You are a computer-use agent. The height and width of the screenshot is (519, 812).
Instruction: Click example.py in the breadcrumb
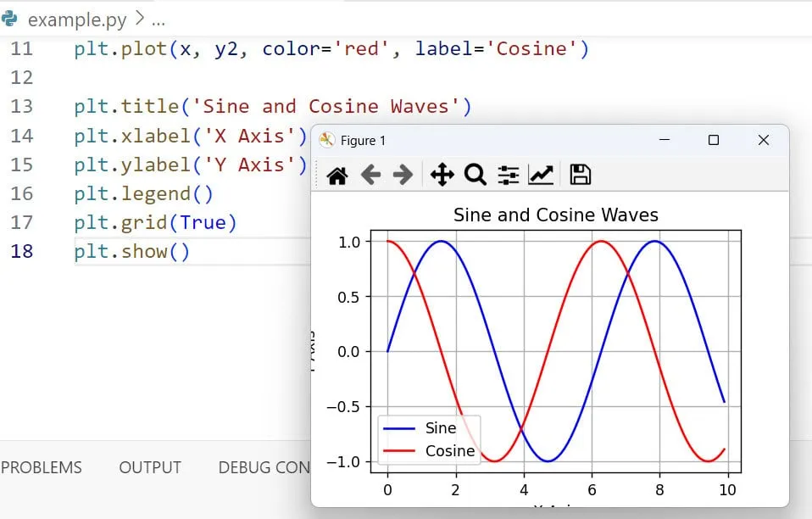pyautogui.click(x=77, y=20)
